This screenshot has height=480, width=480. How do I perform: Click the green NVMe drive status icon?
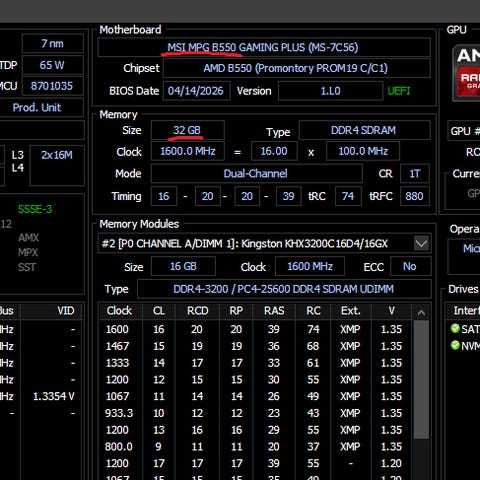pyautogui.click(x=455, y=345)
